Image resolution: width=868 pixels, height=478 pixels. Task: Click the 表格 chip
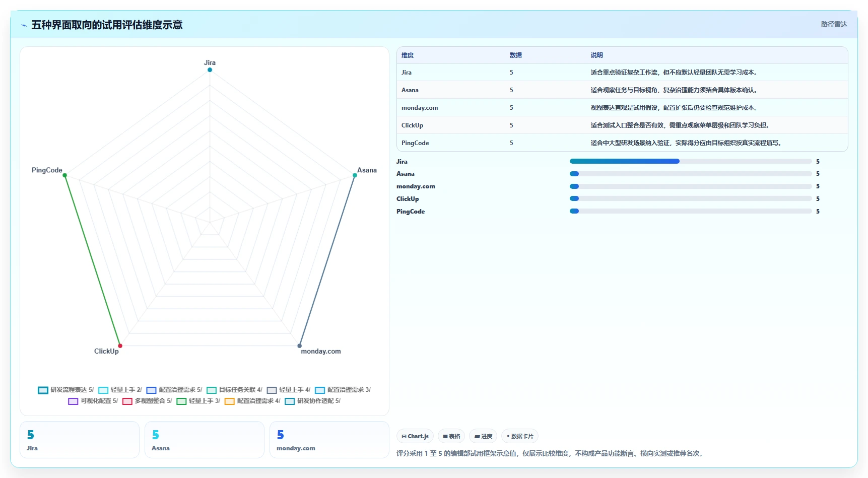(x=451, y=436)
